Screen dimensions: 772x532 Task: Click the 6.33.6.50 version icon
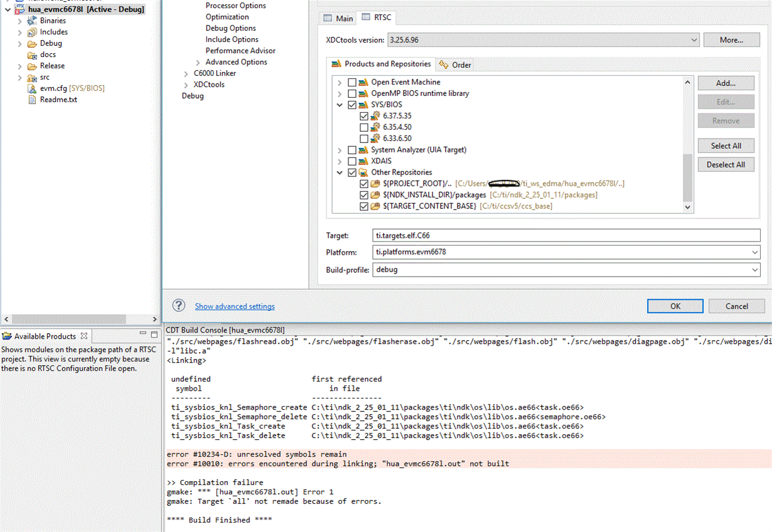pos(375,139)
